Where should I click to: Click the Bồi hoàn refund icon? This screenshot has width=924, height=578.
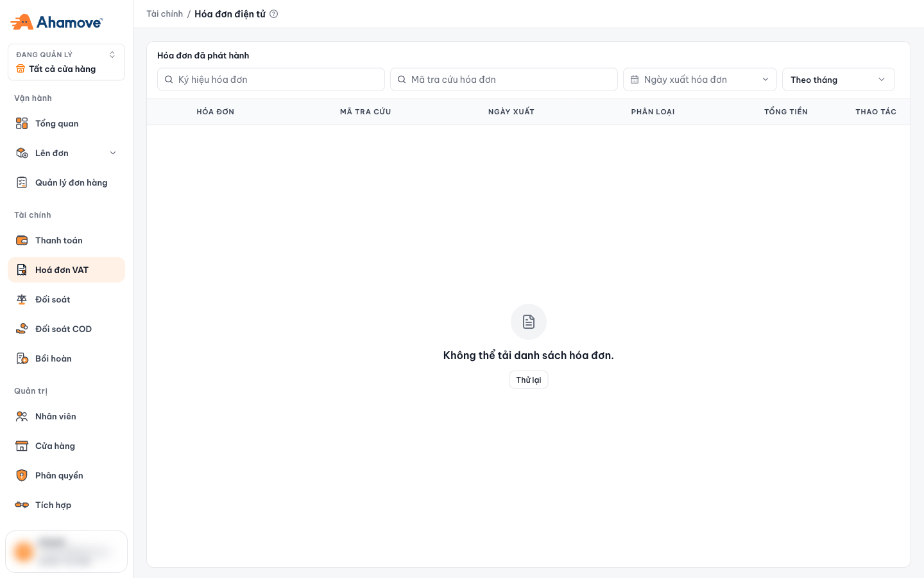pyautogui.click(x=22, y=358)
